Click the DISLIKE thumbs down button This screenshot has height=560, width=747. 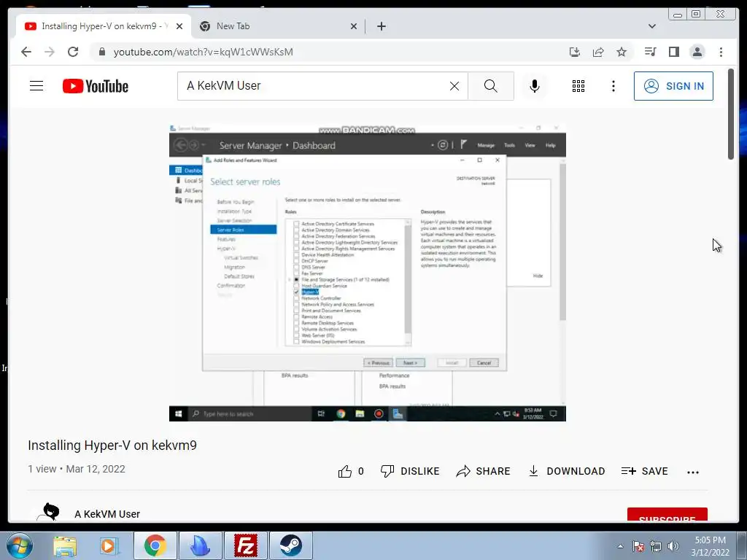(x=410, y=472)
